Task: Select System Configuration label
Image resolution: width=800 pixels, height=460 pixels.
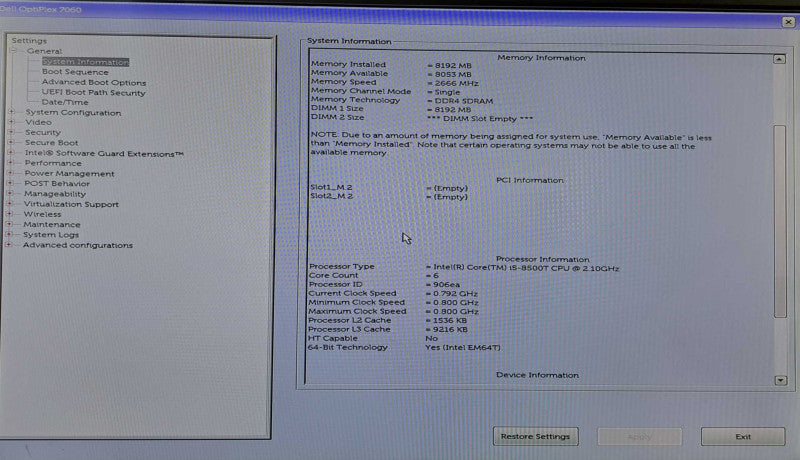Action: tap(73, 113)
